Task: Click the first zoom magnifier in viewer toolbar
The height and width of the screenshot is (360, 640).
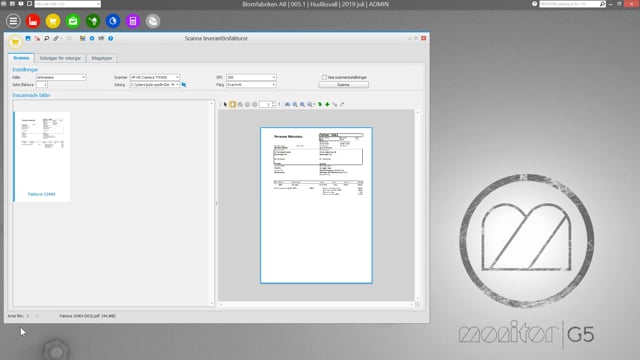Action: tap(295, 104)
